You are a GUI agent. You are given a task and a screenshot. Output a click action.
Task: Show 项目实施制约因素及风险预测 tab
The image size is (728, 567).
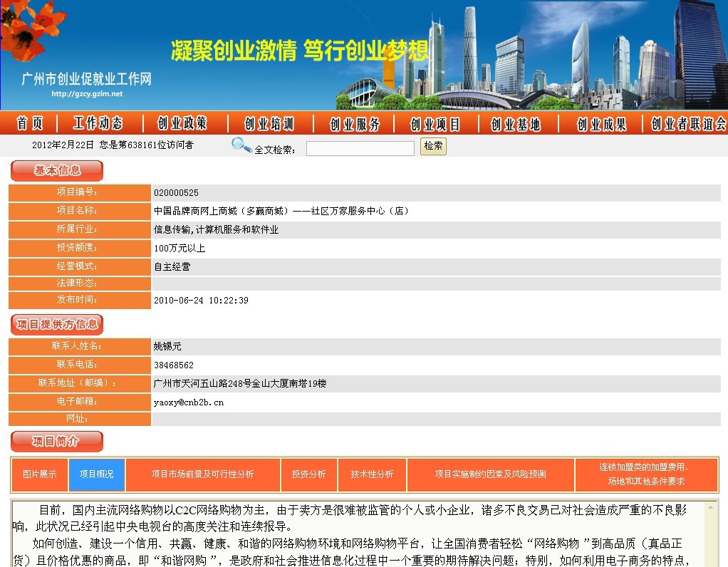(490, 474)
